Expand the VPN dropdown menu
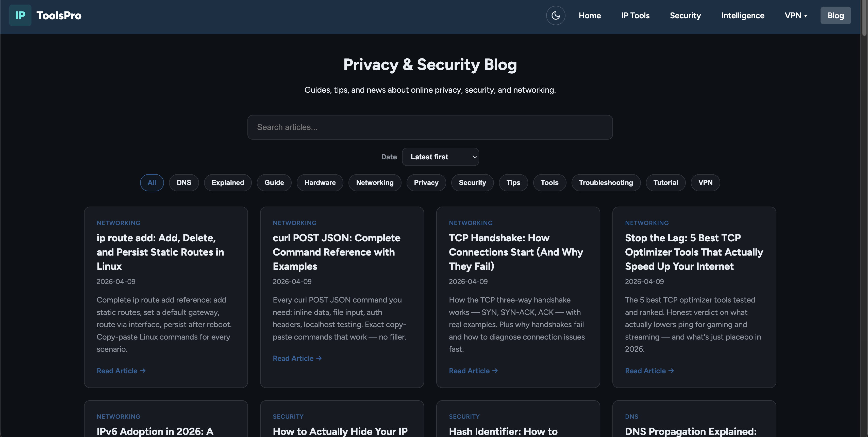 click(x=796, y=15)
